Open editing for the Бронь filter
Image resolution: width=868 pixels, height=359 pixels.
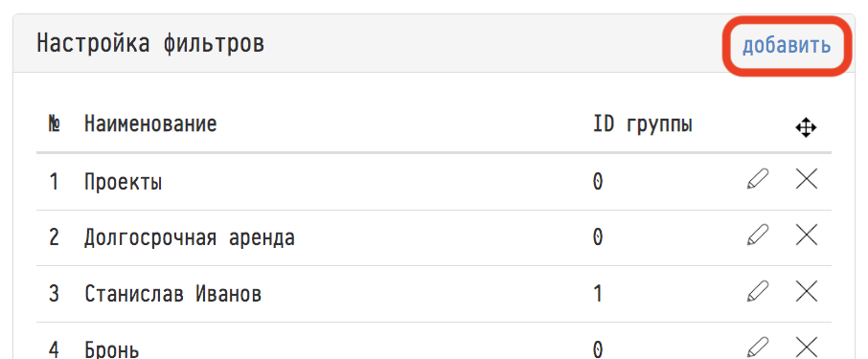pyautogui.click(x=757, y=348)
